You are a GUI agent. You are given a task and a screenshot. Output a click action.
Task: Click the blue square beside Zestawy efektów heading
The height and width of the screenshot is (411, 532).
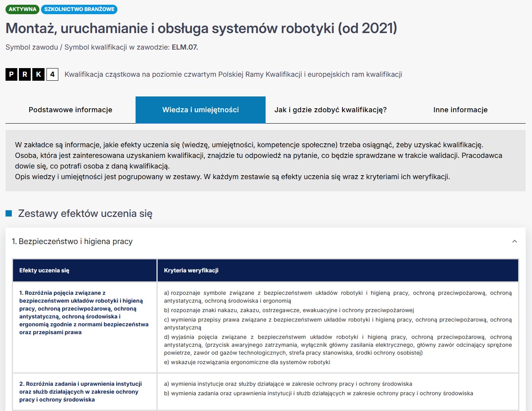tap(9, 213)
